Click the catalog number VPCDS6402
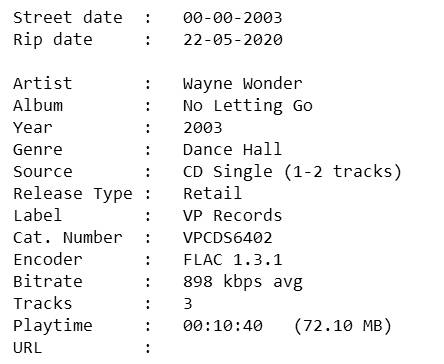 228,238
